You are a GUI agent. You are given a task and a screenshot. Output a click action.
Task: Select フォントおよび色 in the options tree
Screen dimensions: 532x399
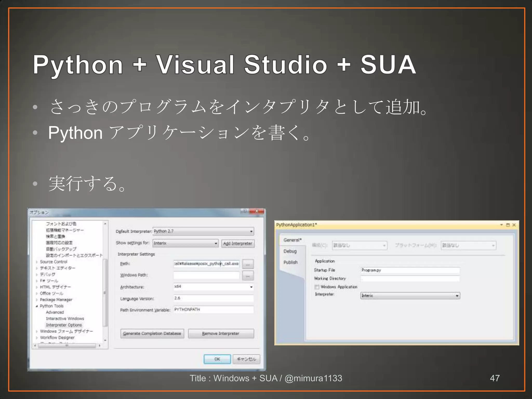[x=61, y=224]
